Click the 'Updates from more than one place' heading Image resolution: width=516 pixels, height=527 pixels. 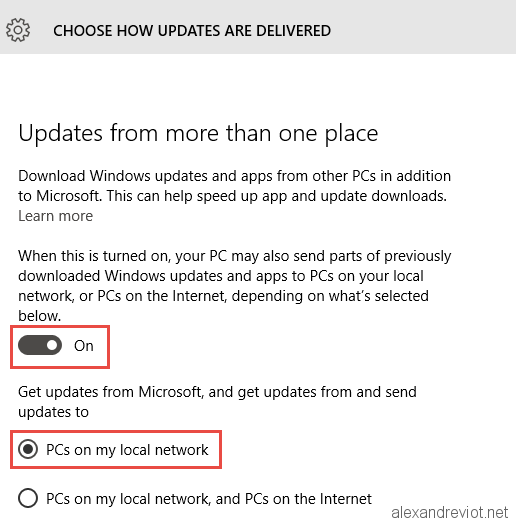tap(198, 134)
